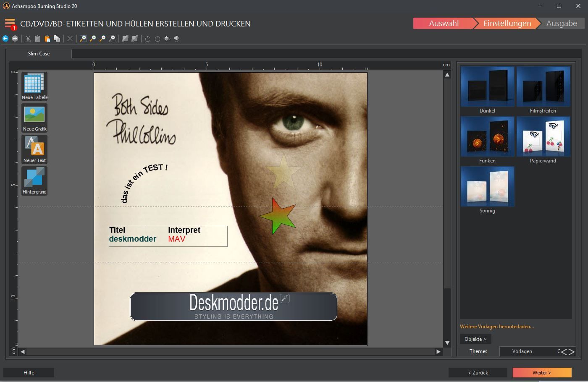
Task: Open the Hintergrund background tool
Action: [x=34, y=181]
